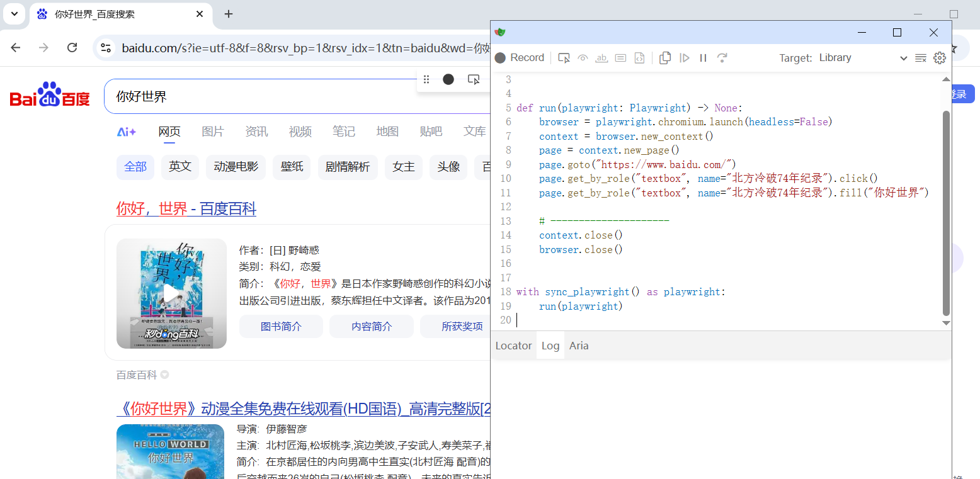This screenshot has height=479, width=980.
Task: Open Chrome tab search chevron
Action: tap(14, 14)
